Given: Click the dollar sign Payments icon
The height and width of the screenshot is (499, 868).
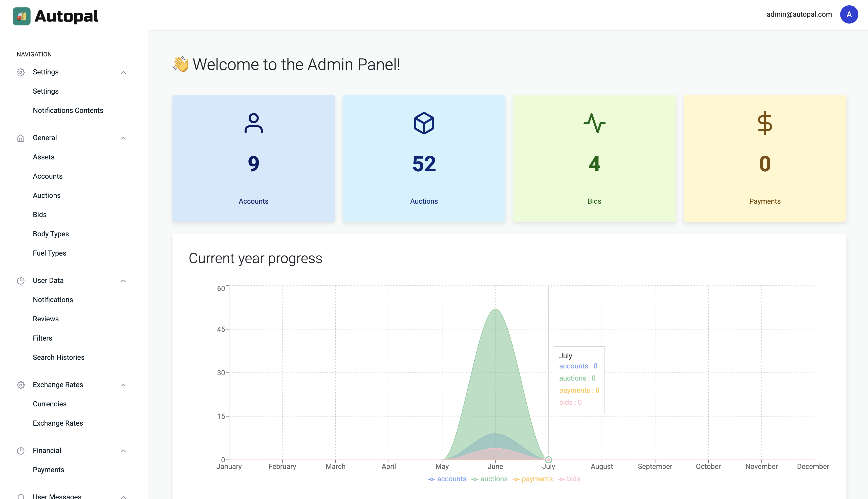Looking at the screenshot, I should (765, 123).
